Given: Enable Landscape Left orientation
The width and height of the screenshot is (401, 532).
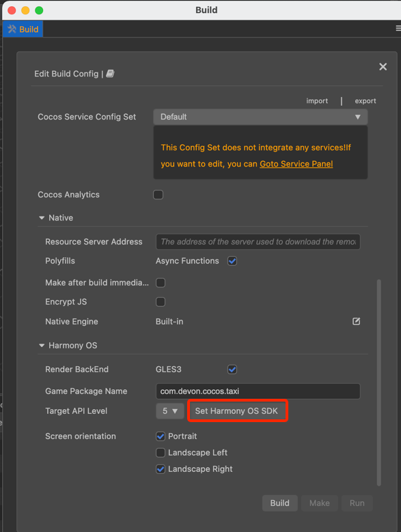Looking at the screenshot, I should click(x=161, y=453).
